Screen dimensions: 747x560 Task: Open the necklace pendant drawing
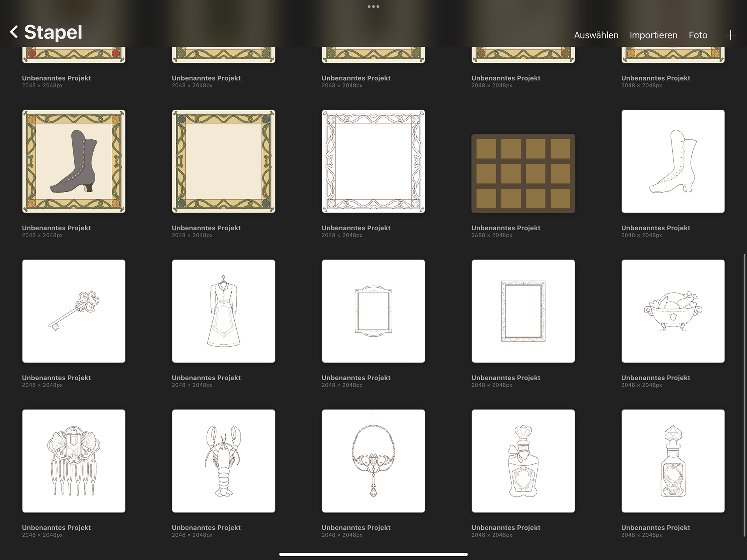(x=373, y=461)
